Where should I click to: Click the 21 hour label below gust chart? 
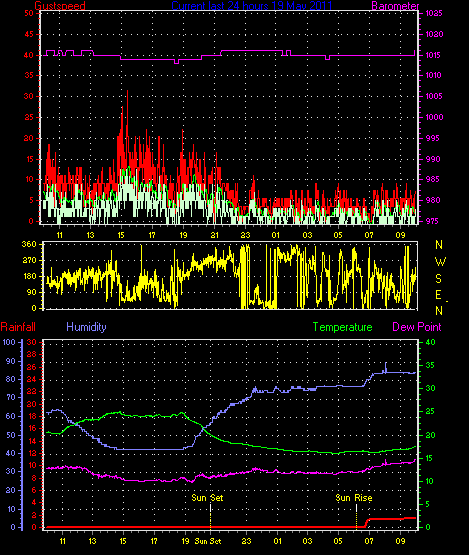click(x=215, y=235)
